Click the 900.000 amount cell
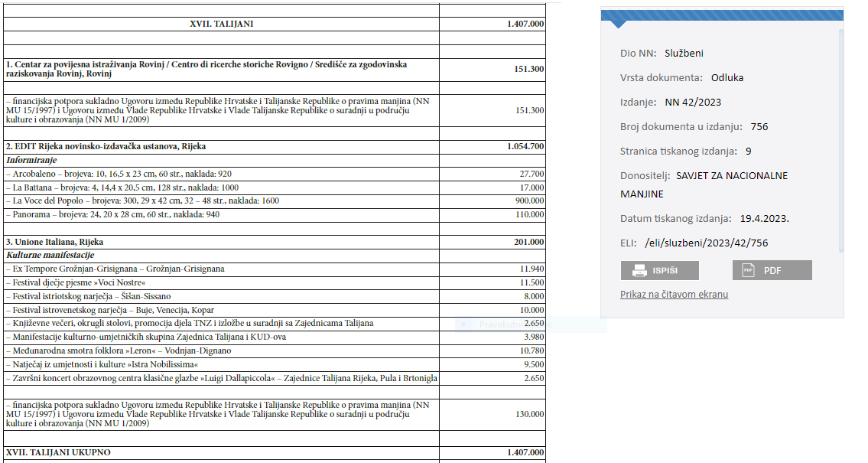This screenshot has height=463, width=868. click(528, 201)
